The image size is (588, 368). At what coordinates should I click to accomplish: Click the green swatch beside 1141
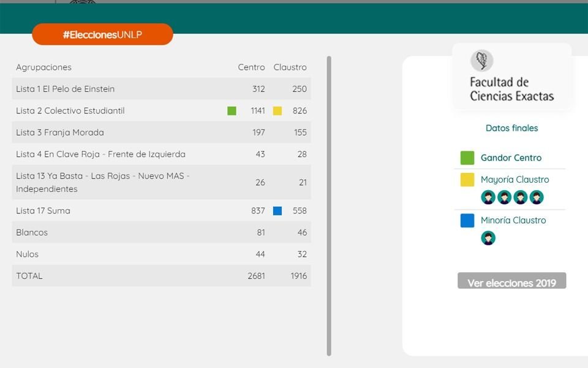(232, 111)
